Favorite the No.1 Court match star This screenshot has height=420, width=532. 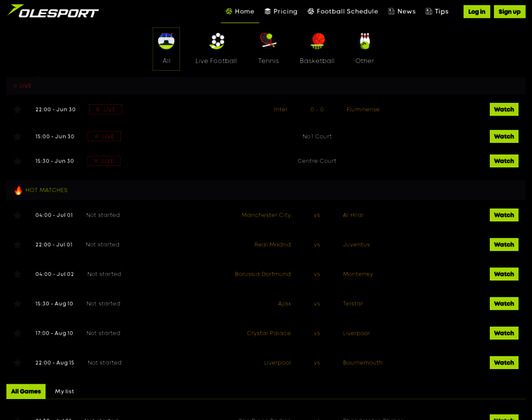point(17,136)
